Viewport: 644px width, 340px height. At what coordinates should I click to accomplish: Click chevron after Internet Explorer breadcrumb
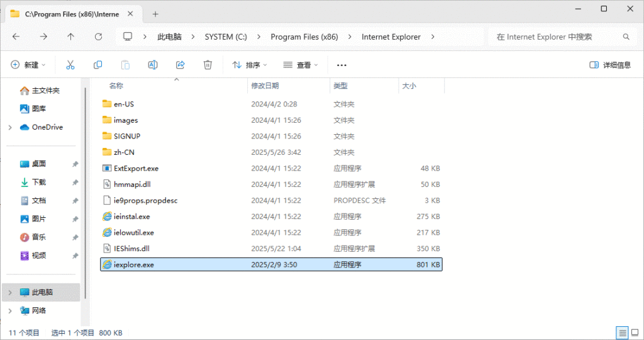[433, 37]
